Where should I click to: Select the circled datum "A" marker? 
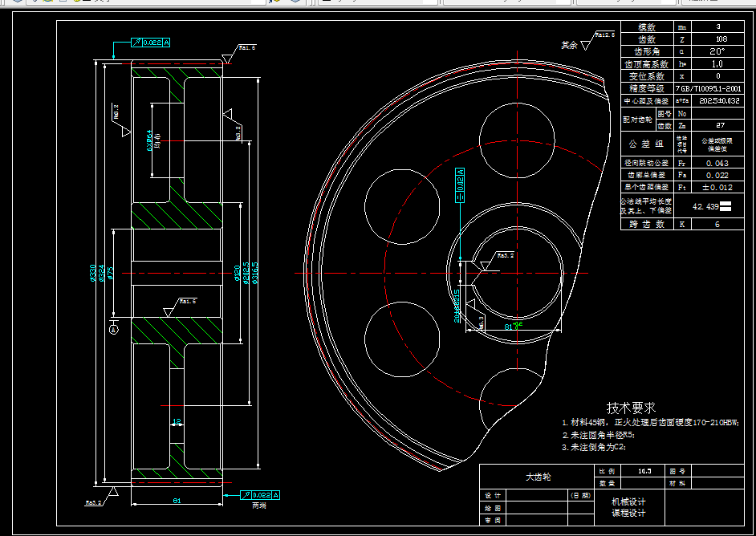114,330
